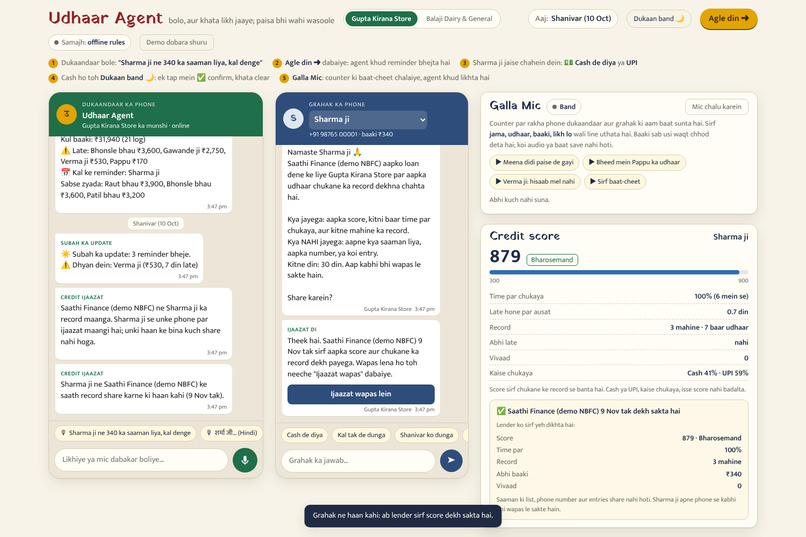
Task: Send the customer reply with arrow button
Action: point(451,460)
